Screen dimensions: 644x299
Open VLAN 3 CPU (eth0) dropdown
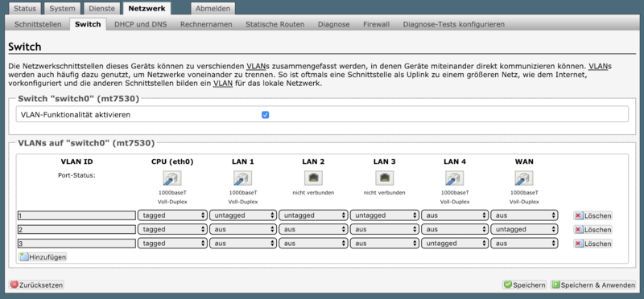[x=172, y=244]
